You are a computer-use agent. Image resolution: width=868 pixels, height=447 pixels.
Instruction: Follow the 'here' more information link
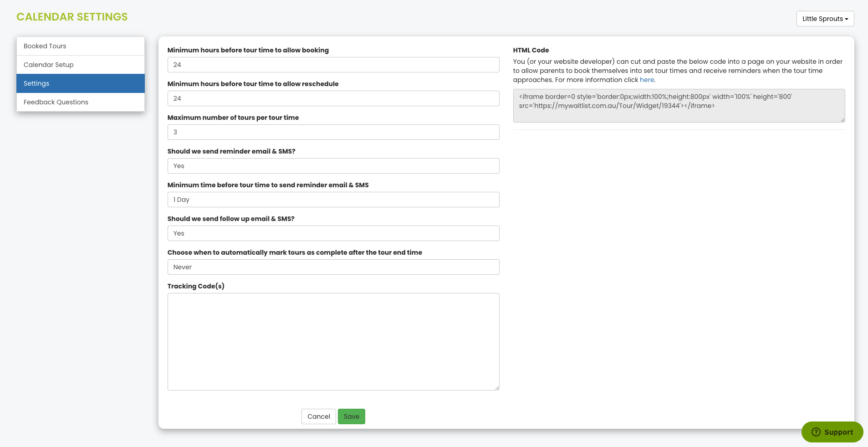pyautogui.click(x=647, y=80)
